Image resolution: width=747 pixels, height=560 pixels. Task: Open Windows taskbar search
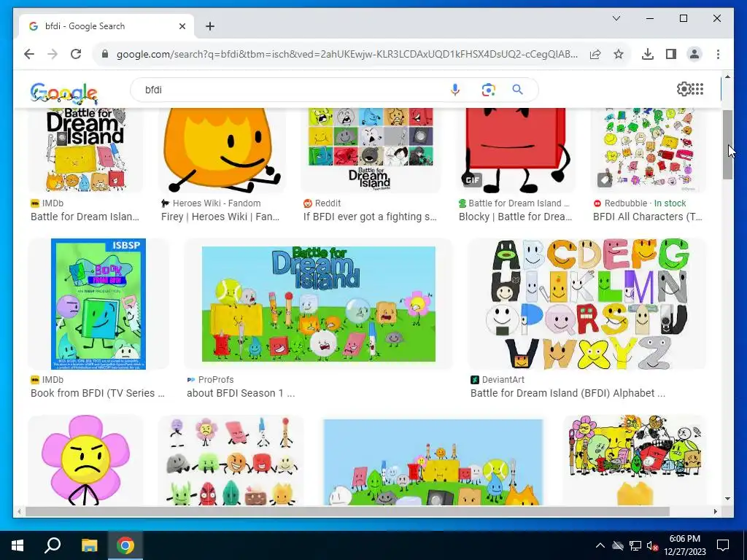pyautogui.click(x=53, y=545)
